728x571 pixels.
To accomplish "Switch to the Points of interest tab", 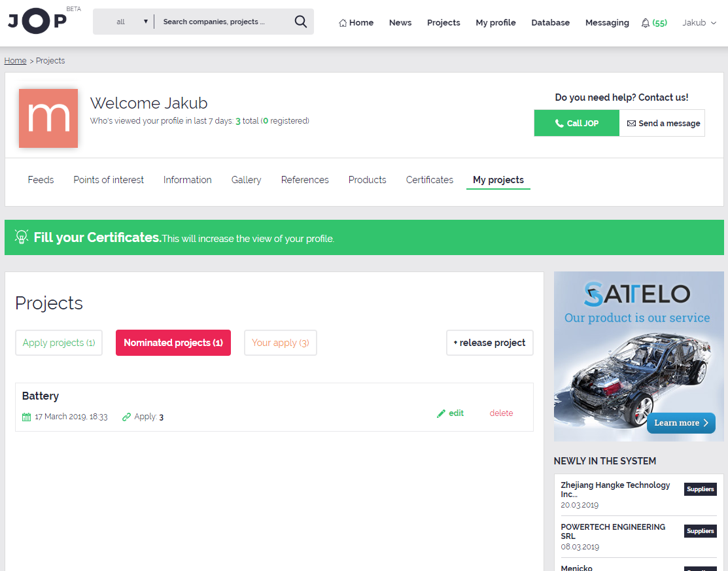I will click(109, 180).
